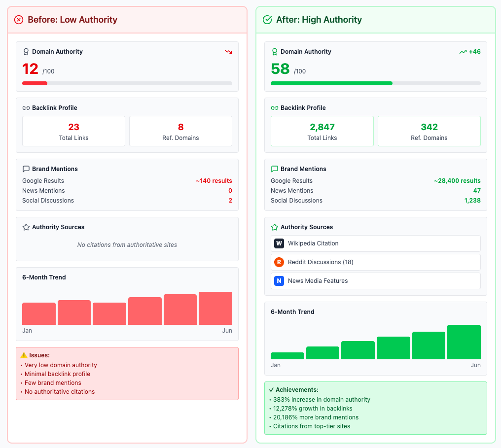Click the 6-Month Trend title in Before panel
Viewport: 501px width, 448px height.
click(x=44, y=277)
